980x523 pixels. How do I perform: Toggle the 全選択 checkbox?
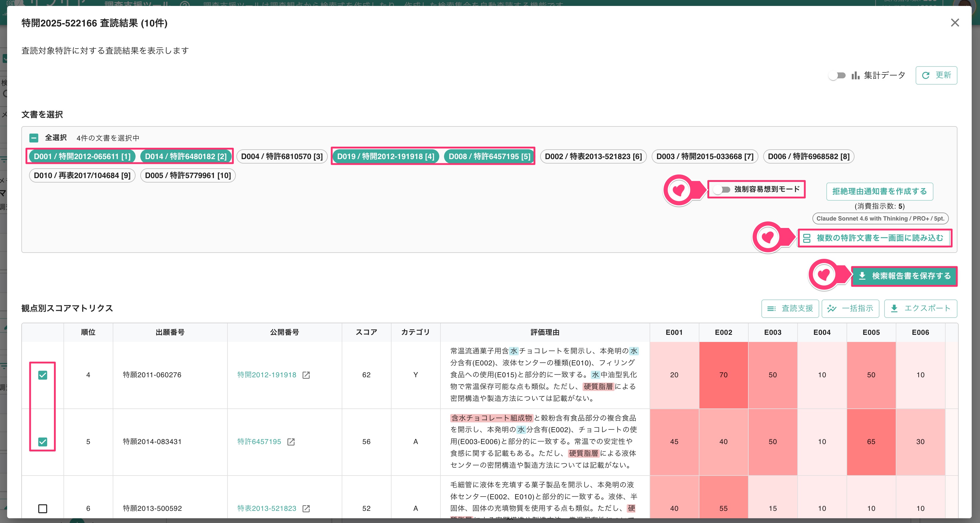point(34,138)
